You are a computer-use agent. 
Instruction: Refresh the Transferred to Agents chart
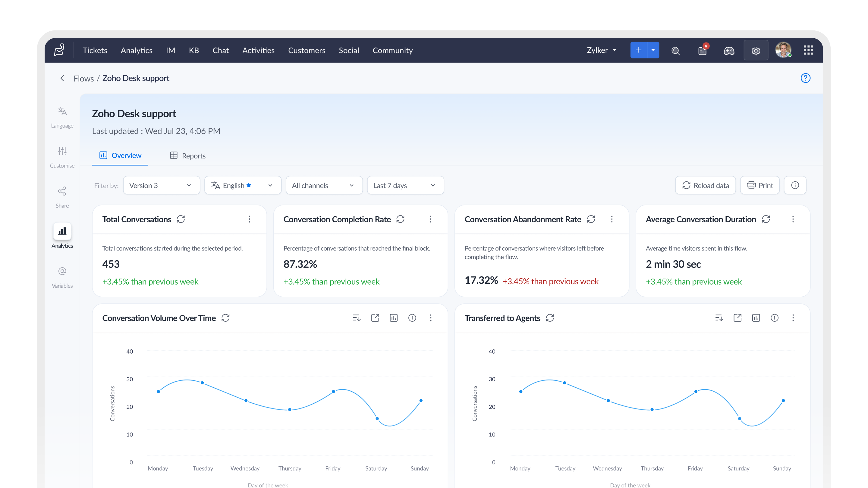(x=550, y=318)
